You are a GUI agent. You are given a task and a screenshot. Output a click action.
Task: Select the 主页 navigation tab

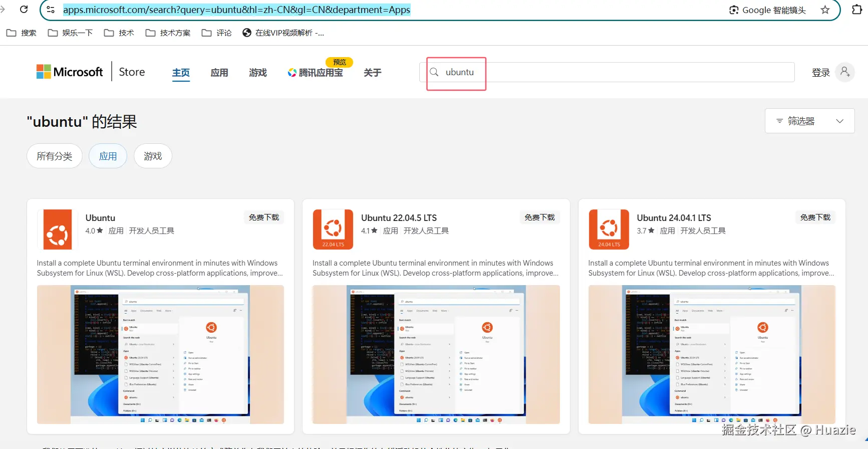[x=181, y=73]
